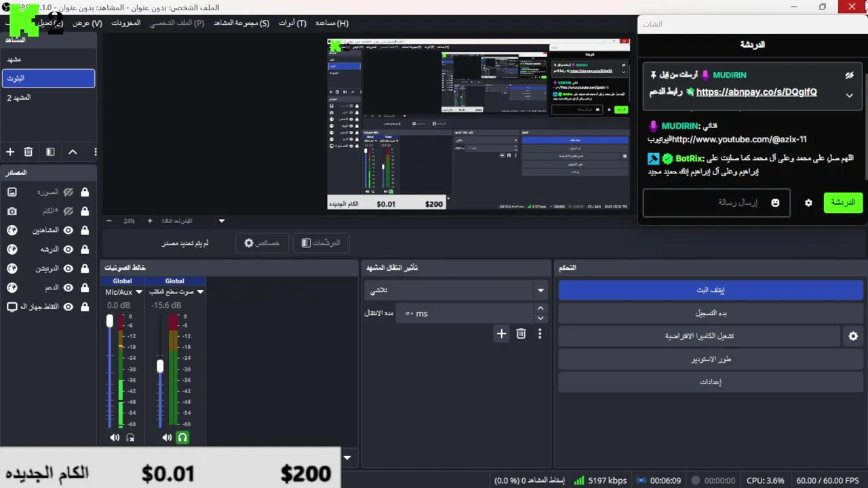Screen dimensions: 868x488
Task: Click browser globe icon of الدعم source
Action: point(12,287)
